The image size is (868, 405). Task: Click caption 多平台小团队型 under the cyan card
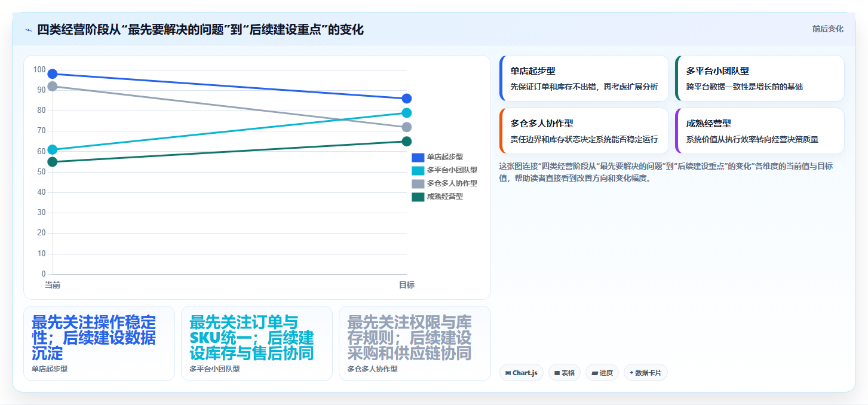(214, 369)
